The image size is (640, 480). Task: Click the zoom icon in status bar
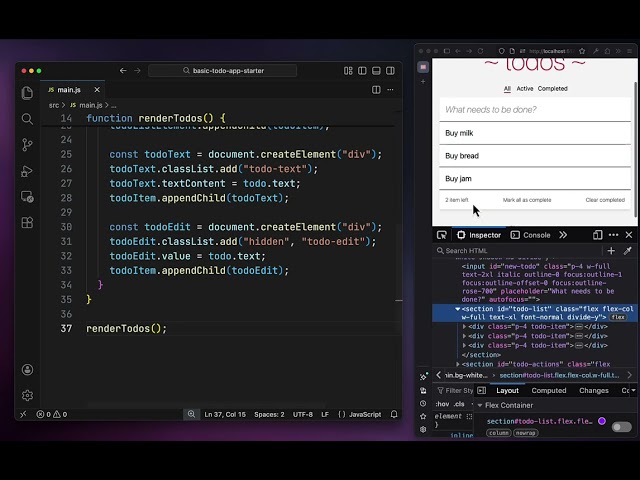click(191, 414)
